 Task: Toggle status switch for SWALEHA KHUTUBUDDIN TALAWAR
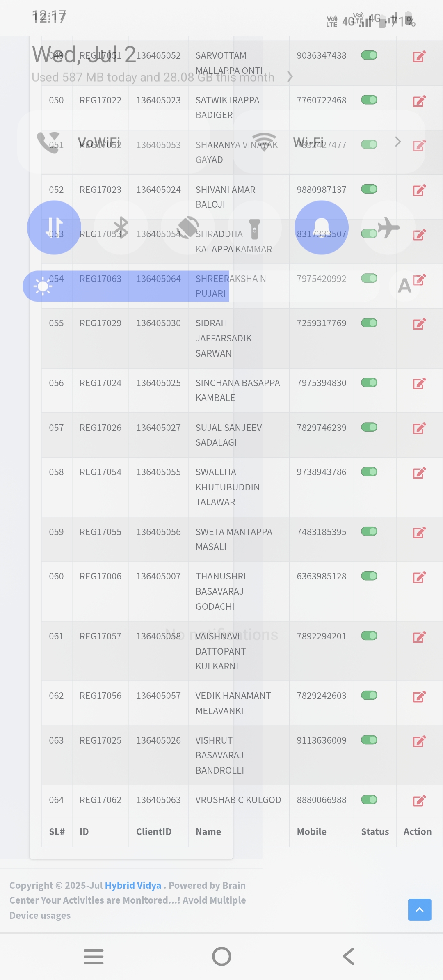pyautogui.click(x=369, y=472)
